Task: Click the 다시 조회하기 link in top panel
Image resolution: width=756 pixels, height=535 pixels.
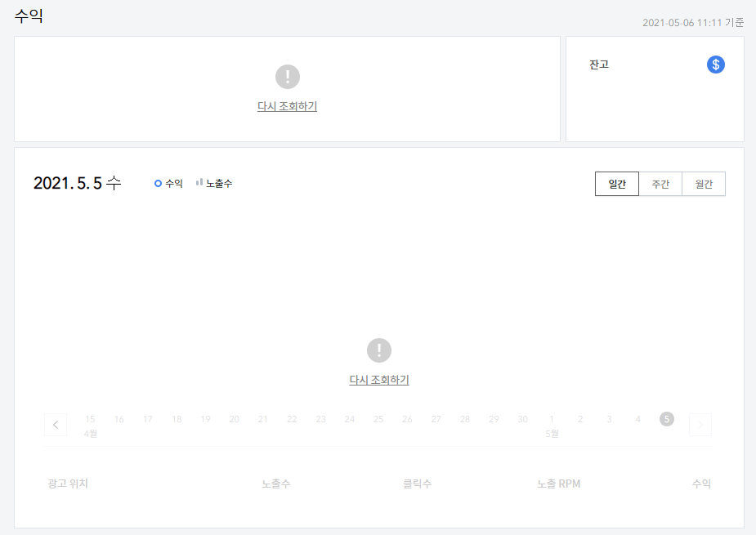Action: (288, 106)
